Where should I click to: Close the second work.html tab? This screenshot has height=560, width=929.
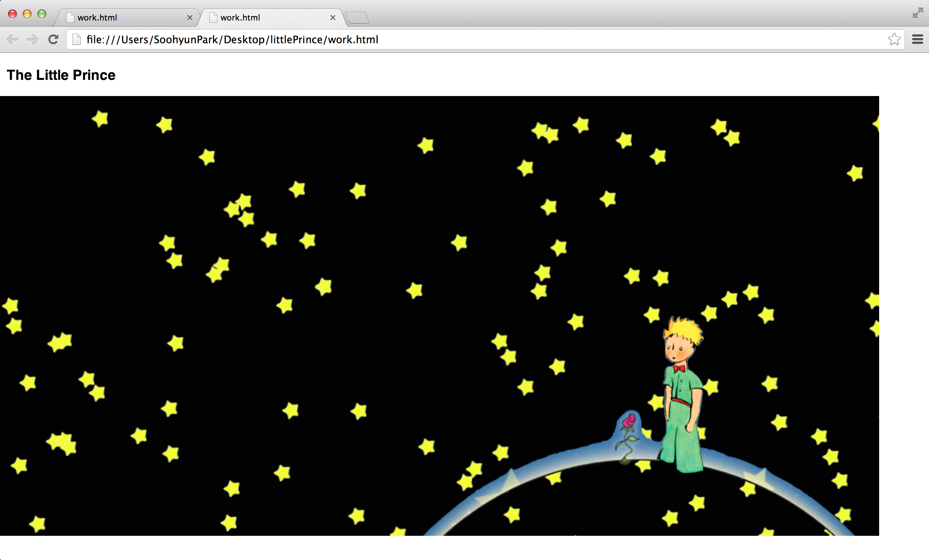pyautogui.click(x=333, y=18)
